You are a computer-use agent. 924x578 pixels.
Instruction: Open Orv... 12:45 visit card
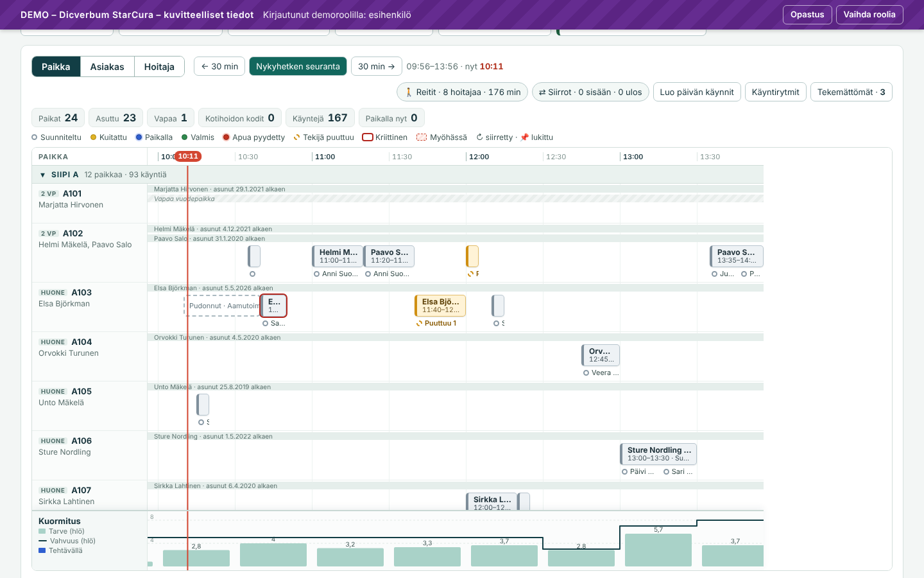pos(601,355)
